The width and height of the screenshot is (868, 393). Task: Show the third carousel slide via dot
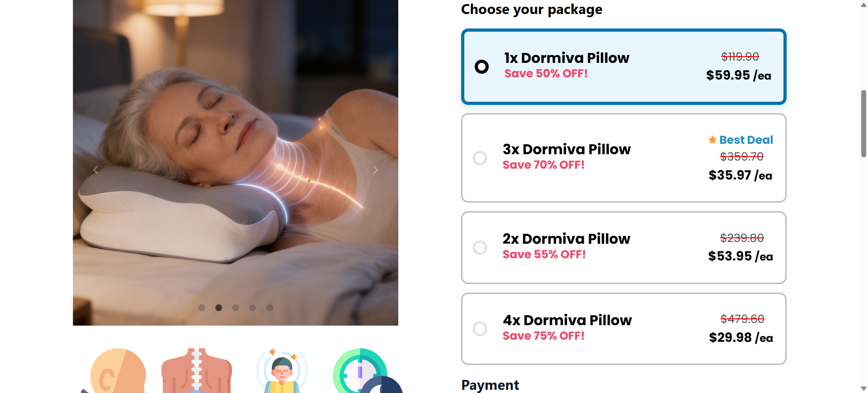click(x=236, y=308)
